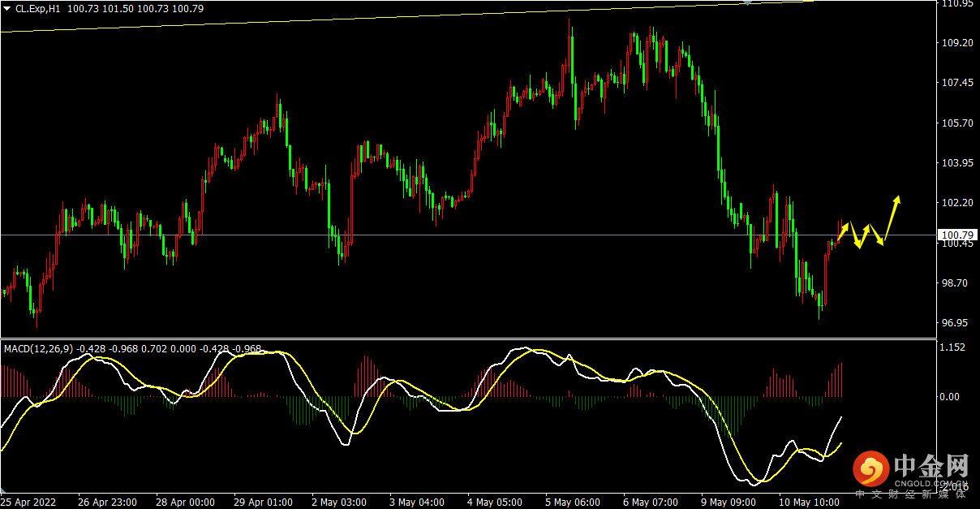Click the 2 May 03:00 time label
980x509 pixels.
[339, 503]
